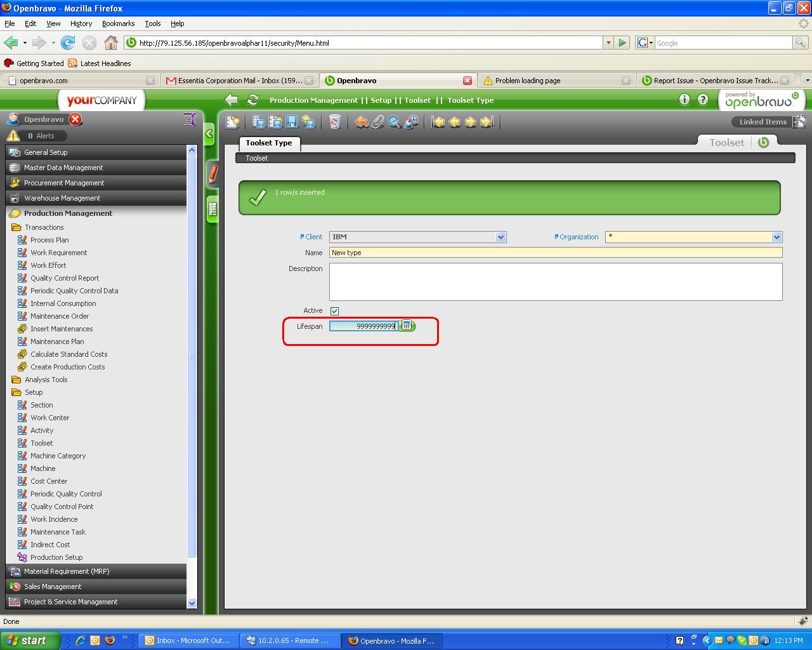Open the Client dropdown

point(501,237)
